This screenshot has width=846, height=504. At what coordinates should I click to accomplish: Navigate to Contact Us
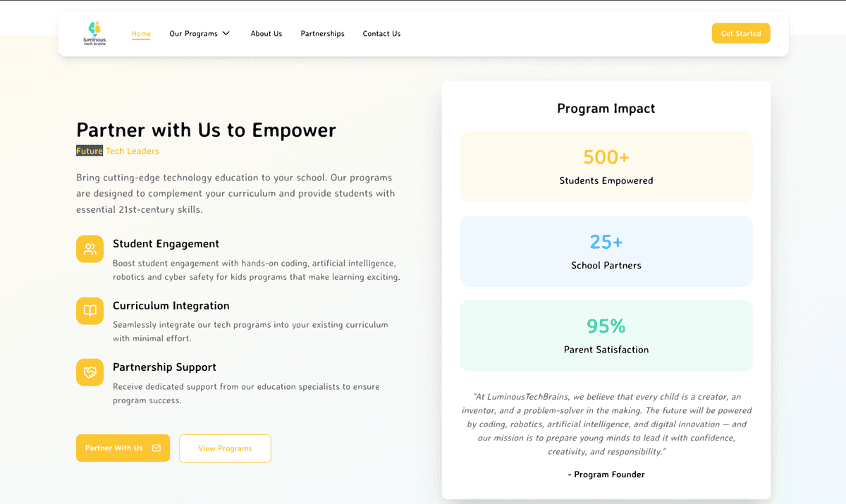click(381, 34)
